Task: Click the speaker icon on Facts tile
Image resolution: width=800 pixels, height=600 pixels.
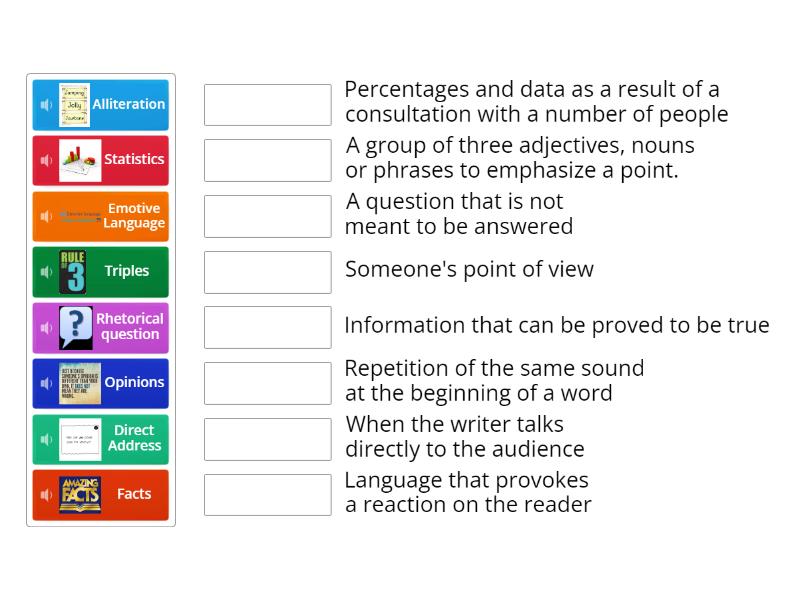Action: pyautogui.click(x=46, y=495)
